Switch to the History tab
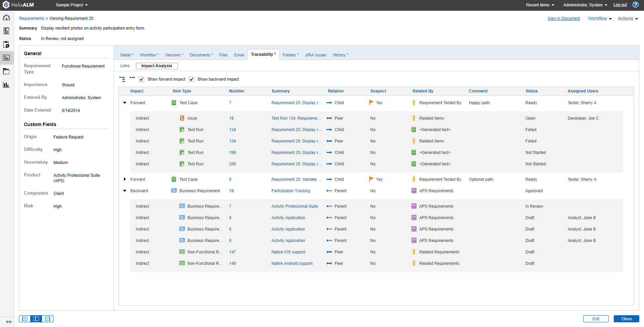Viewport: 644px width, 327px height. 340,55
